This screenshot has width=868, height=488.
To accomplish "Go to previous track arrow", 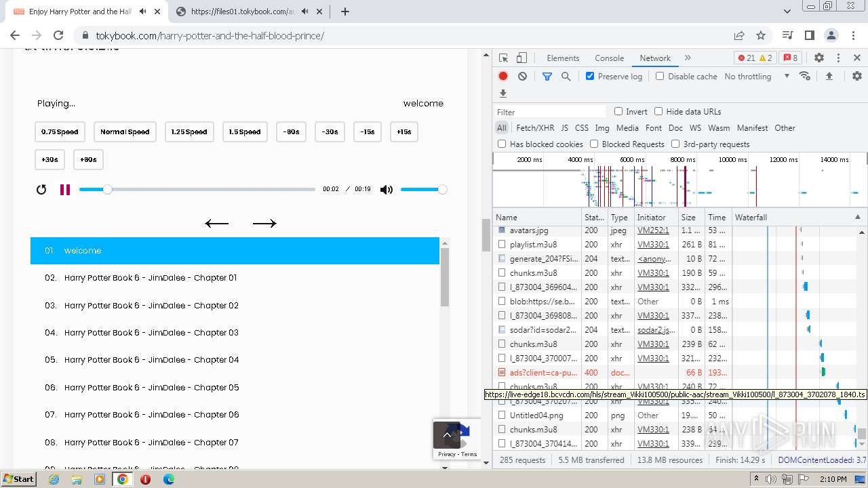I will [x=217, y=224].
